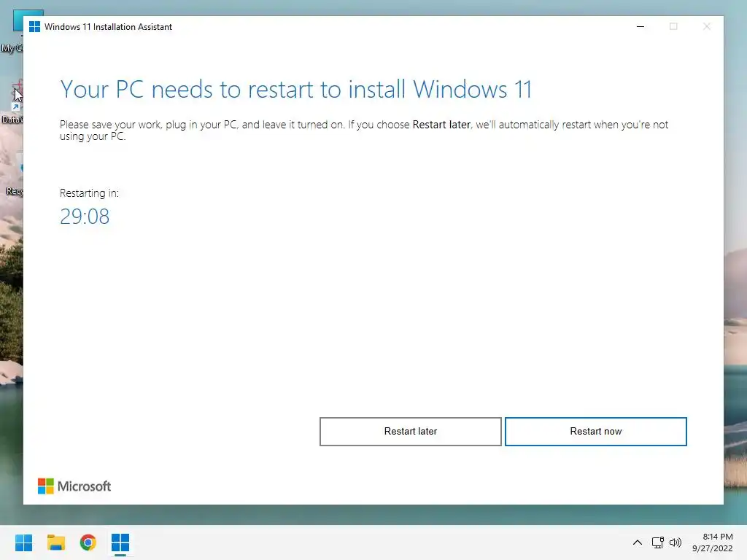
Task: Click the bold 'Restart later' text in paragraph
Action: point(441,125)
